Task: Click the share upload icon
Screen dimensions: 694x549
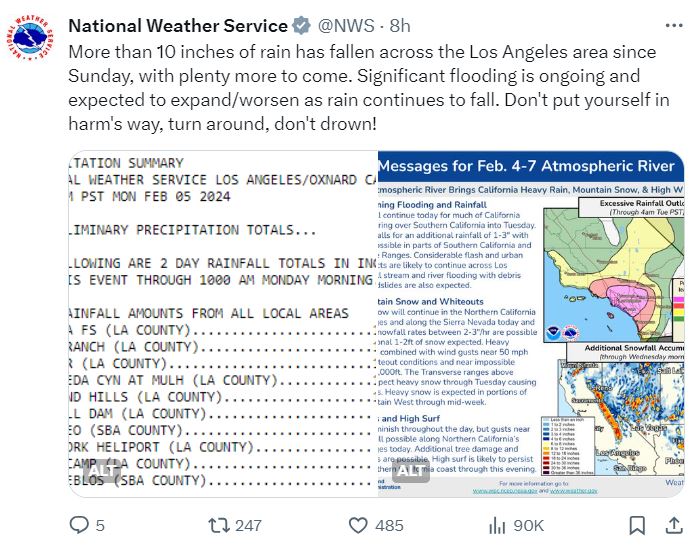Action: [x=674, y=525]
